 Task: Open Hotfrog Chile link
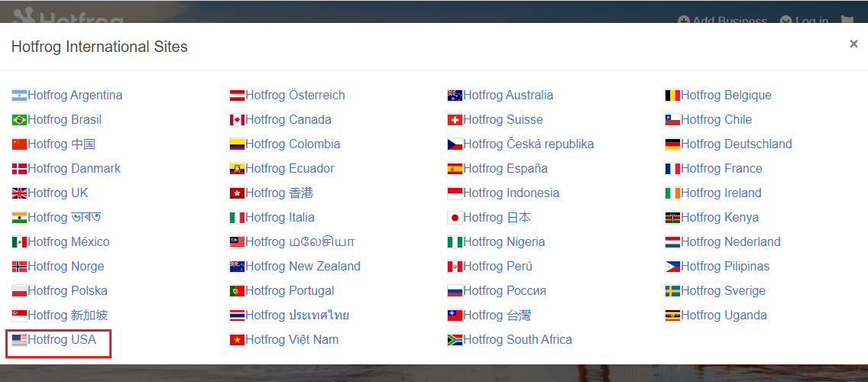tap(716, 120)
